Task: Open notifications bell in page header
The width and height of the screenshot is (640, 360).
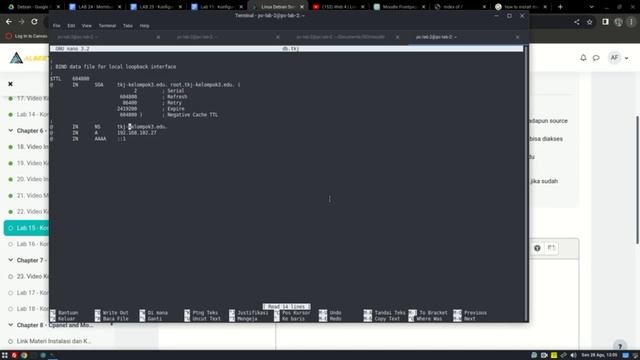Action: pos(583,58)
